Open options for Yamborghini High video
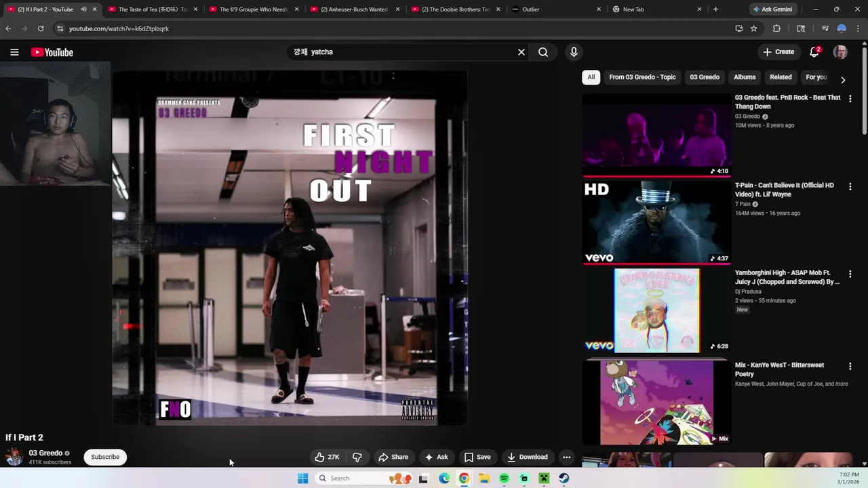The width and height of the screenshot is (868, 488). pyautogui.click(x=850, y=274)
